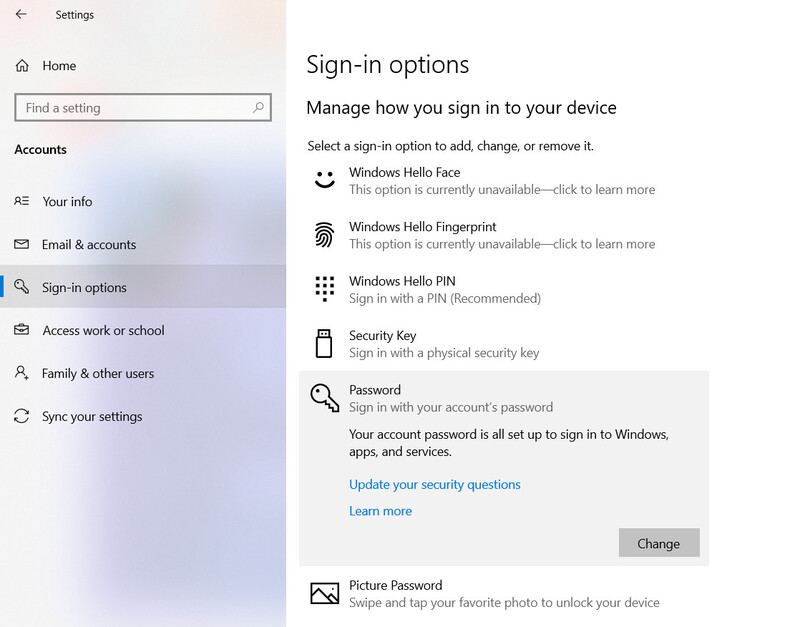Click 'Your account password is all set up' text
The height and width of the screenshot is (627, 800).
coord(509,443)
